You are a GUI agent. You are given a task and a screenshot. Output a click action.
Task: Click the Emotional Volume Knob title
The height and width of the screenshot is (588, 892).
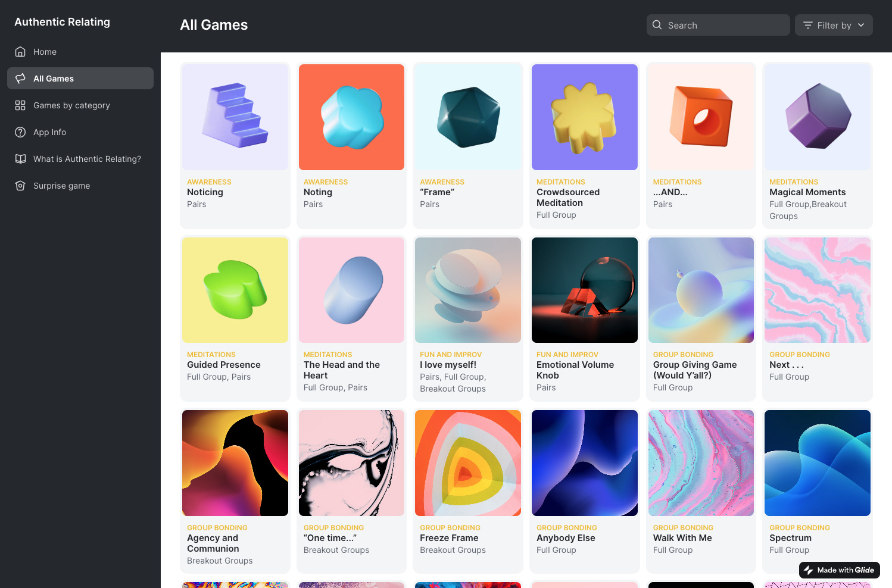pos(575,370)
